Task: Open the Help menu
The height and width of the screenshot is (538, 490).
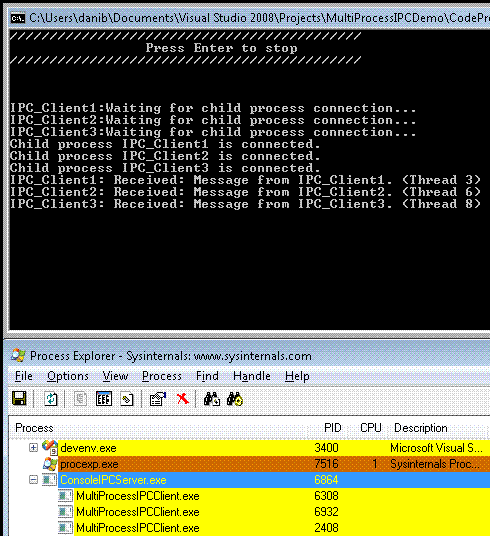Action: click(x=297, y=376)
